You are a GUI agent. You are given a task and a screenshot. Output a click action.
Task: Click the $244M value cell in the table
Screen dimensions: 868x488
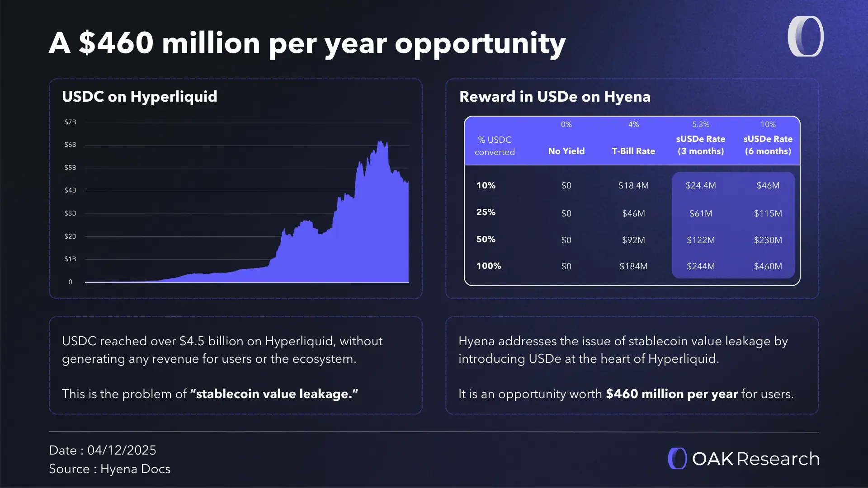[700, 266]
